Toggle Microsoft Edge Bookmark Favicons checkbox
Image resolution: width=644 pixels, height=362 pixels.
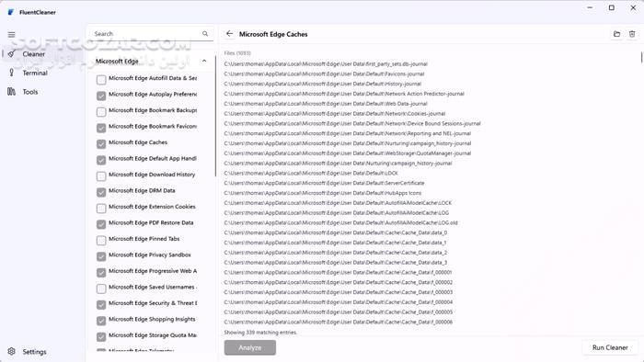[101, 128]
